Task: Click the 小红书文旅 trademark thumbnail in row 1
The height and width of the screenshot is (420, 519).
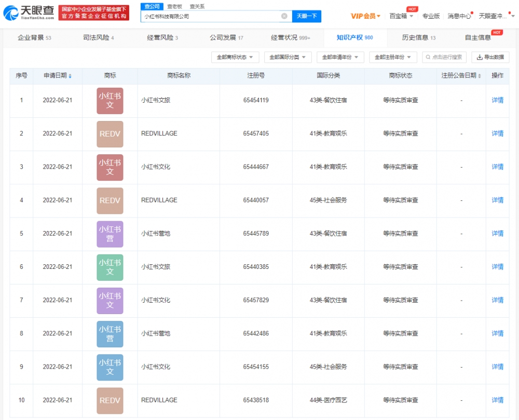Action: 110,101
